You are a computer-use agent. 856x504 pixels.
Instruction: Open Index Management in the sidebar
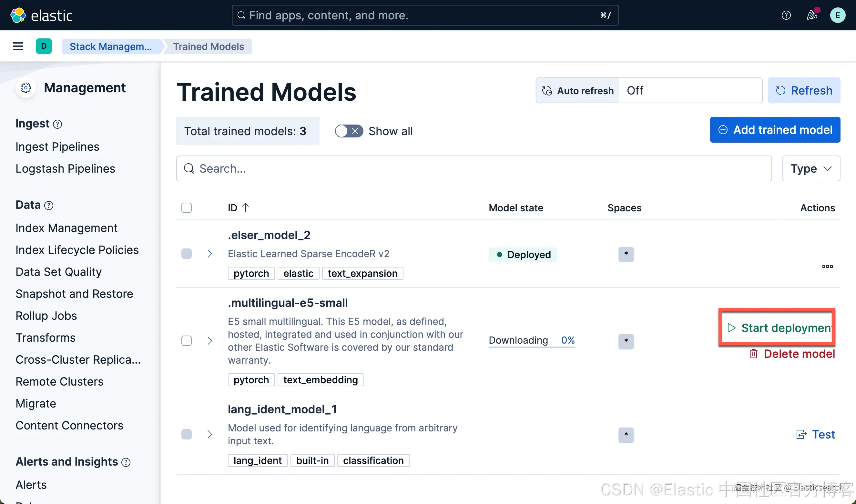pyautogui.click(x=66, y=228)
